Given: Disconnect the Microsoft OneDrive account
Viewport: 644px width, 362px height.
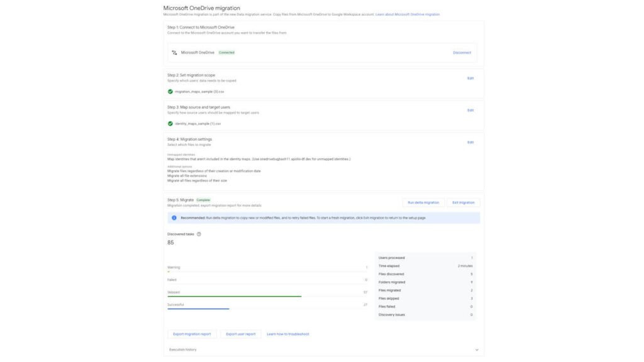Looking at the screenshot, I should point(462,53).
